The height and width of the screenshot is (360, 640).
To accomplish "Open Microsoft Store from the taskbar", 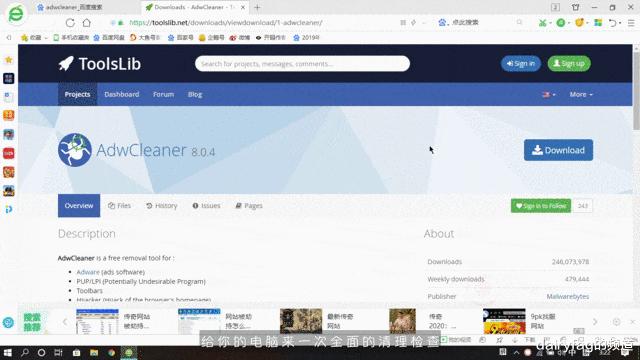I will coord(76,352).
